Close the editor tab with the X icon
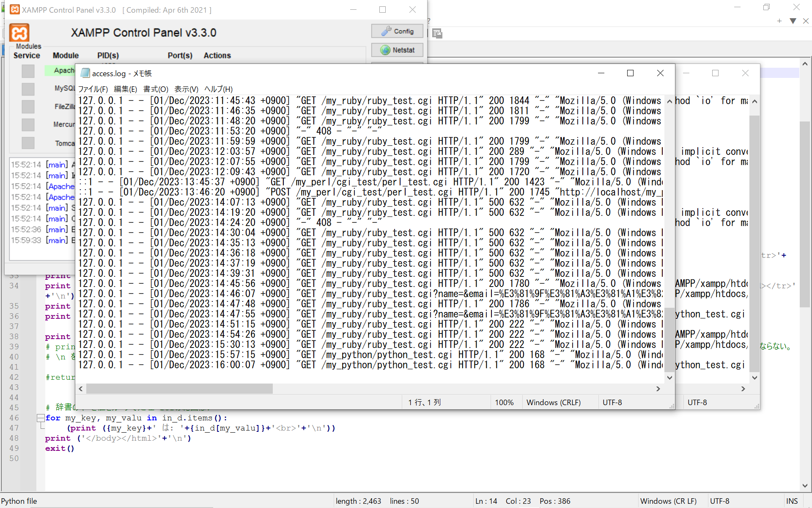The image size is (812, 508). tap(806, 21)
